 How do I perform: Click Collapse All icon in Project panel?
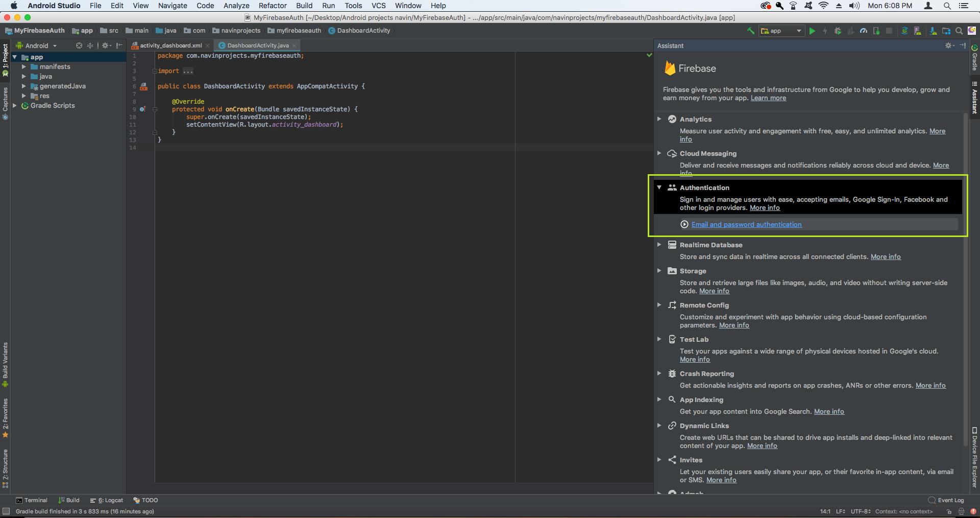pyautogui.click(x=90, y=45)
